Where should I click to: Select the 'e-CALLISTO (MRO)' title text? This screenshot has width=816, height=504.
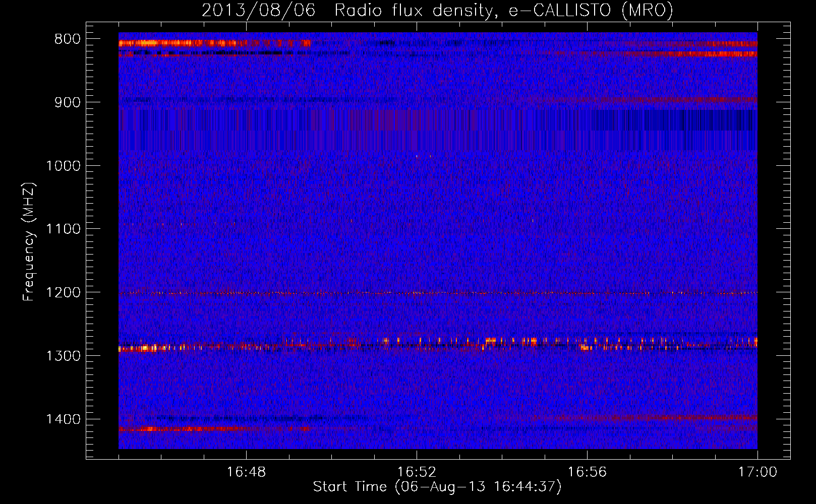click(591, 11)
